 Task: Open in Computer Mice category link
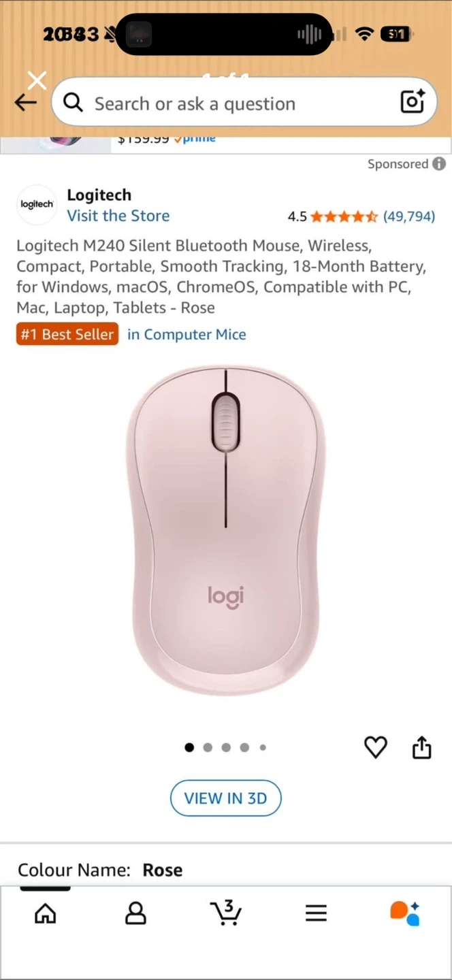tap(187, 334)
